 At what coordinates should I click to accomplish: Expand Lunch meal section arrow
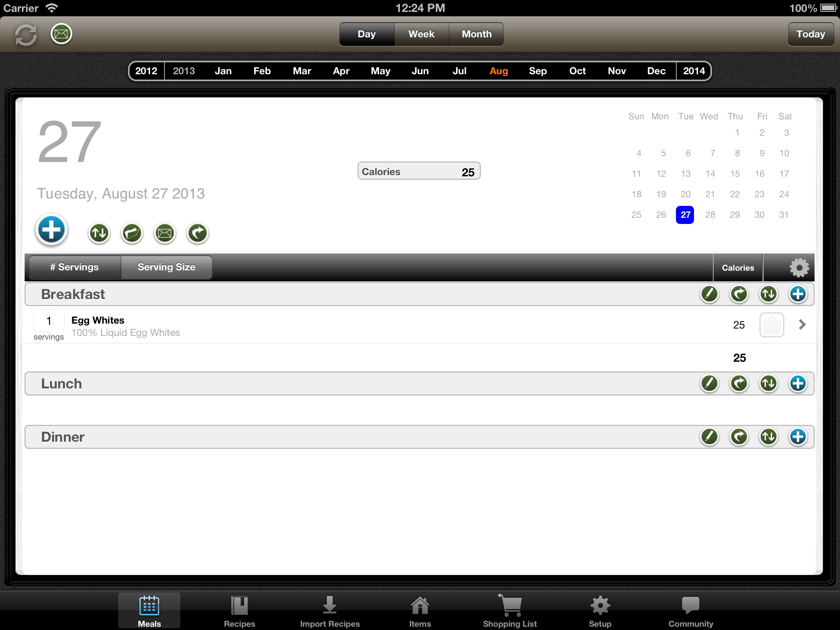(769, 383)
